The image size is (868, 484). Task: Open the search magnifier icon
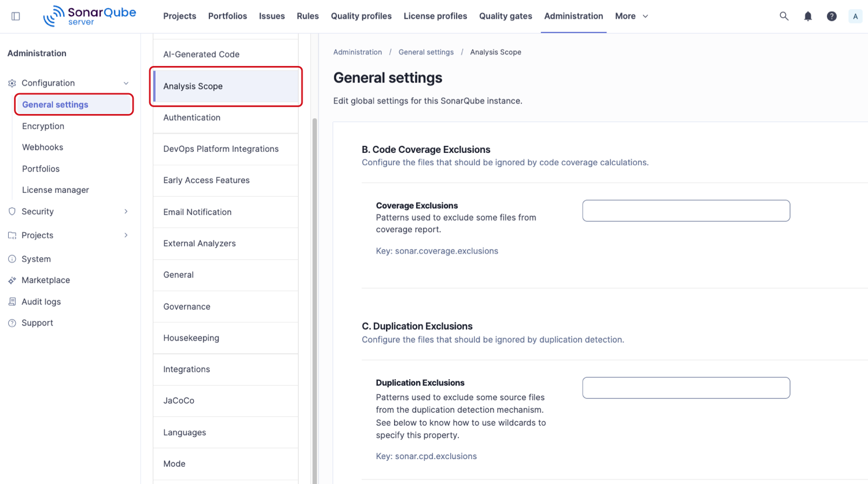[784, 16]
